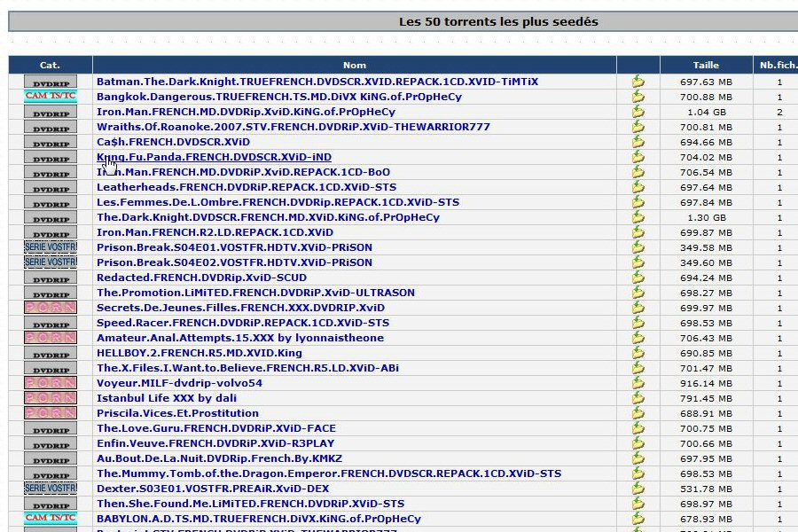This screenshot has width=798, height=532.
Task: Click download icon for Bangkok.Dangerous torrent
Action: click(x=638, y=97)
